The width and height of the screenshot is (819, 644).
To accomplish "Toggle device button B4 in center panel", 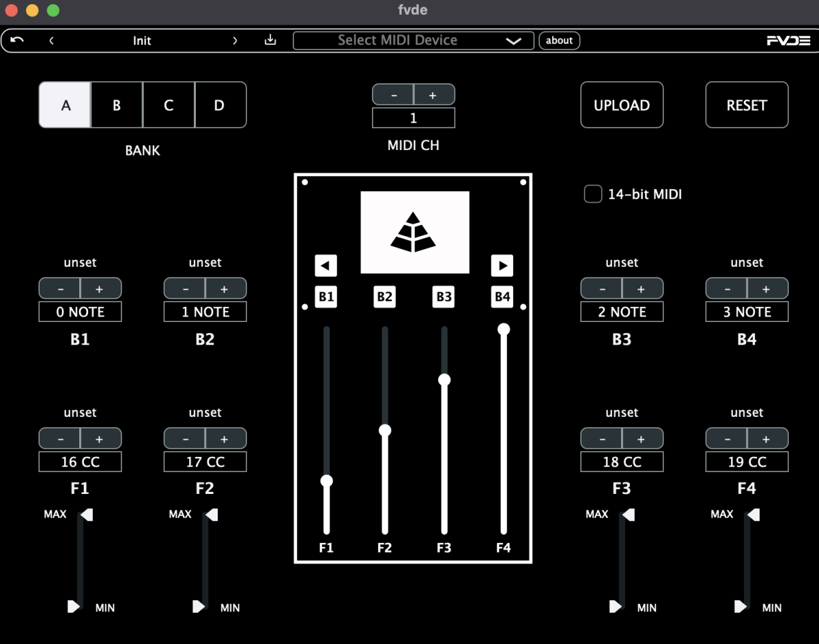I will click(502, 297).
